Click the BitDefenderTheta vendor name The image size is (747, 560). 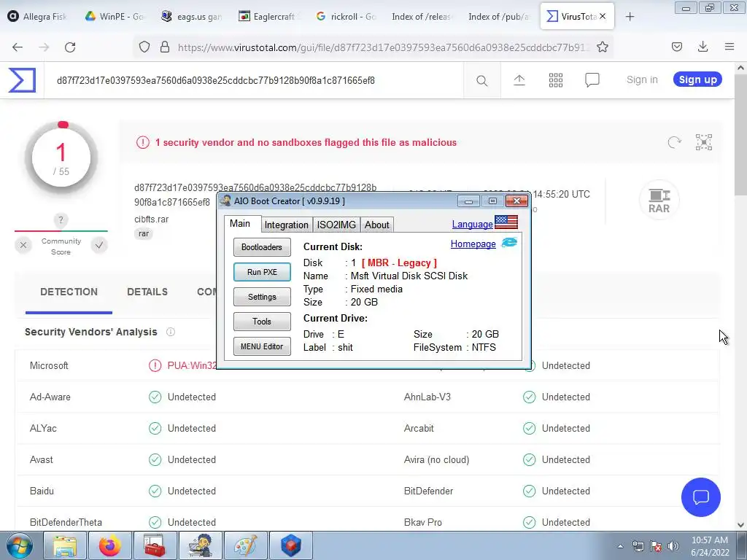[x=66, y=522]
